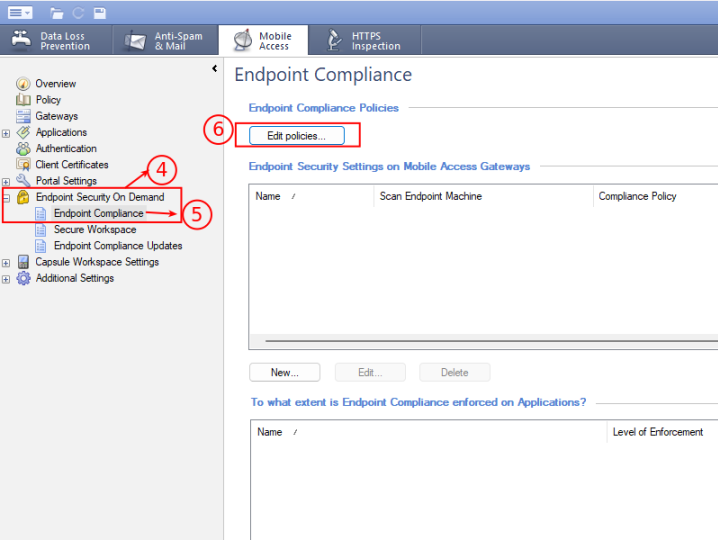Switch to the Anti-Spam & Mail tab
The height and width of the screenshot is (540, 718).
[x=163, y=41]
